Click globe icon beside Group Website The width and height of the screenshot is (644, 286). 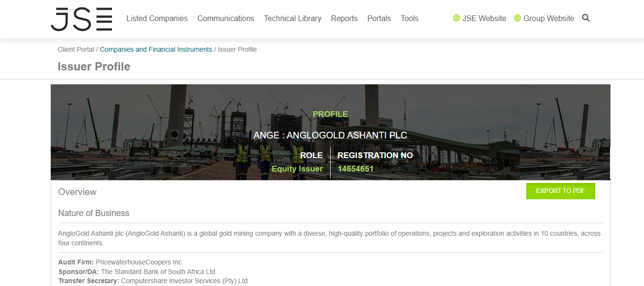coord(517,18)
